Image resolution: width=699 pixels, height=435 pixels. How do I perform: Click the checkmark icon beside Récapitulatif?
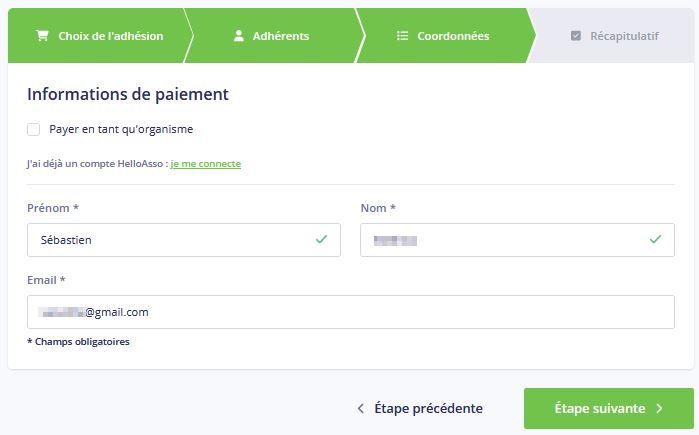point(576,36)
